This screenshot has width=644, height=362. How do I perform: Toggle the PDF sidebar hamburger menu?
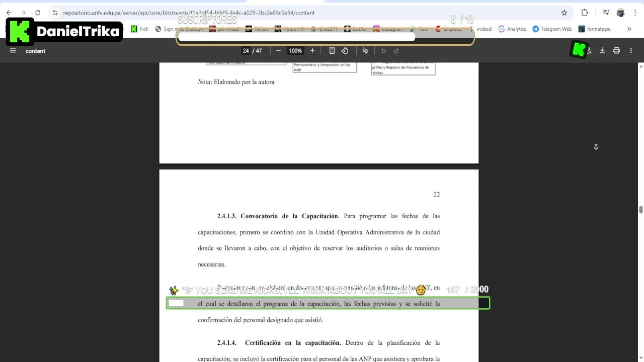(13, 51)
